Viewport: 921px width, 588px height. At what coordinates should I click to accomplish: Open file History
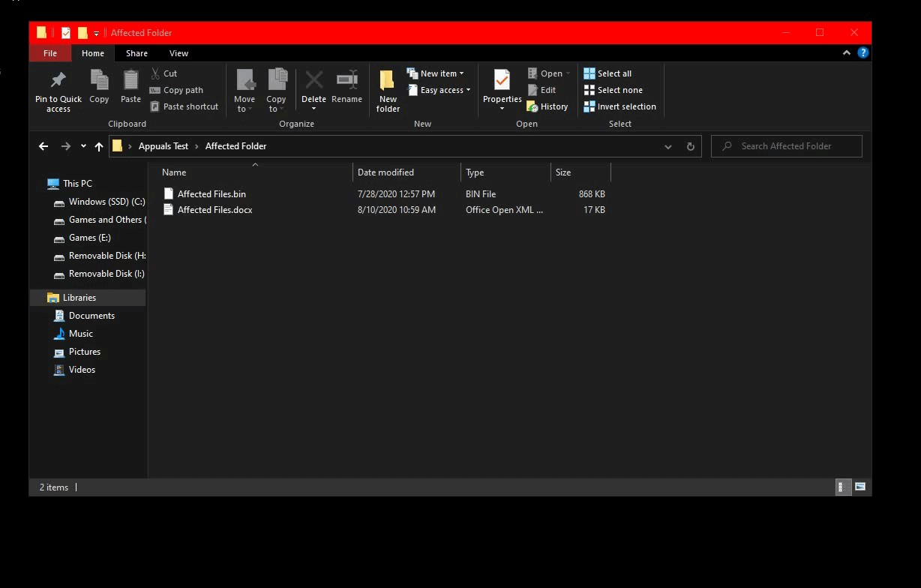click(x=547, y=106)
